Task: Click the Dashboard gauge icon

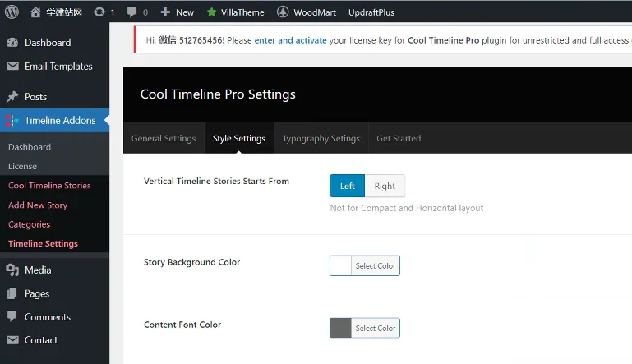Action: tap(12, 43)
